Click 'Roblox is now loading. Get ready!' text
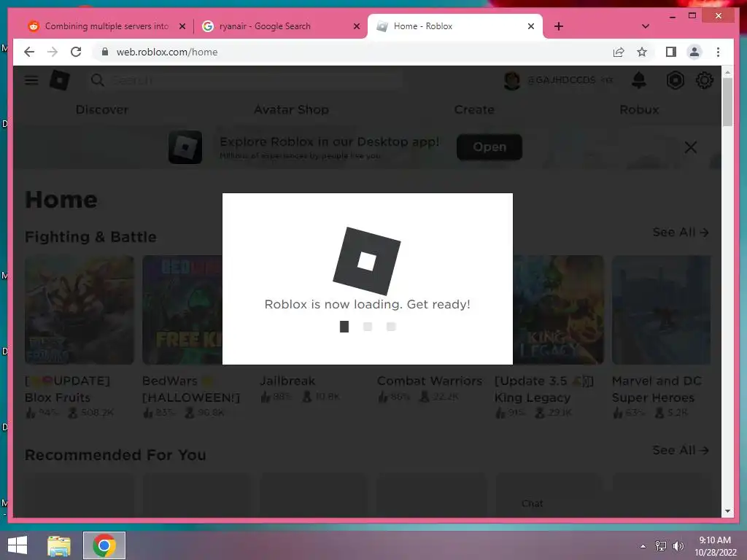The width and height of the screenshot is (747, 560). pos(368,304)
